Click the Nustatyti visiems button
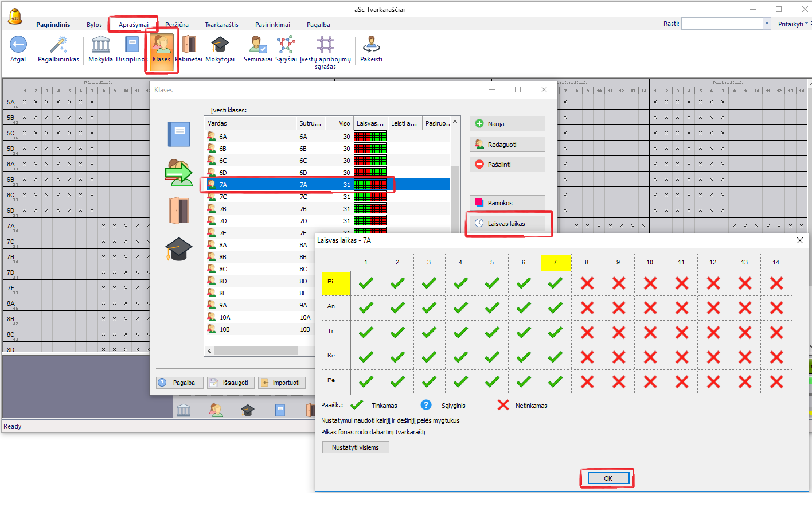812x518 pixels. coord(356,447)
